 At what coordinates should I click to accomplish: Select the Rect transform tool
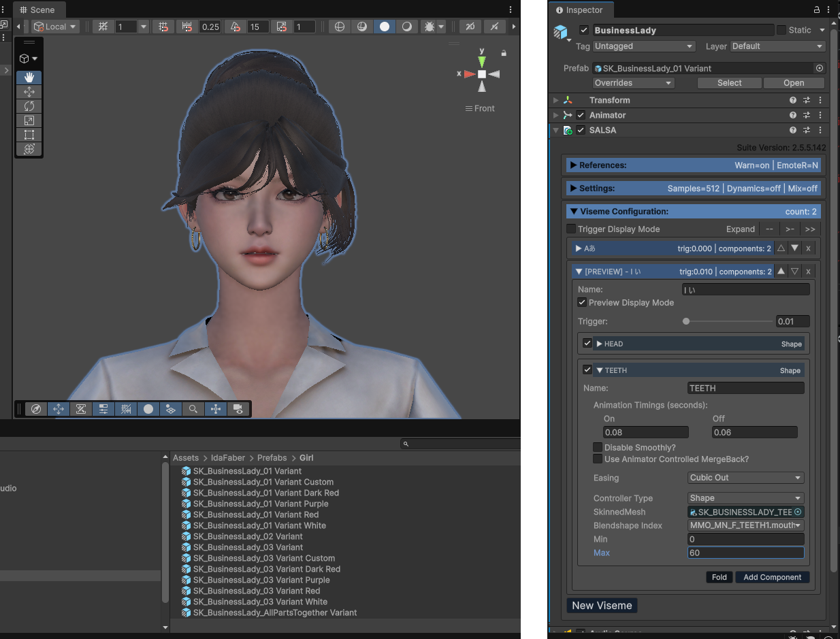[x=29, y=135]
